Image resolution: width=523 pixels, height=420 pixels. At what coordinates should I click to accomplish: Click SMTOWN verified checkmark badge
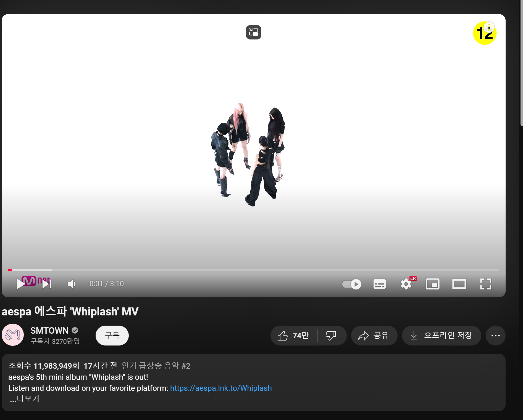(x=75, y=330)
